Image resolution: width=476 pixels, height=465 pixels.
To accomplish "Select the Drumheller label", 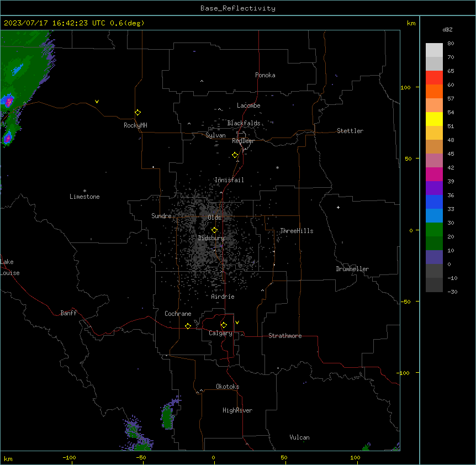I will pyautogui.click(x=352, y=269).
